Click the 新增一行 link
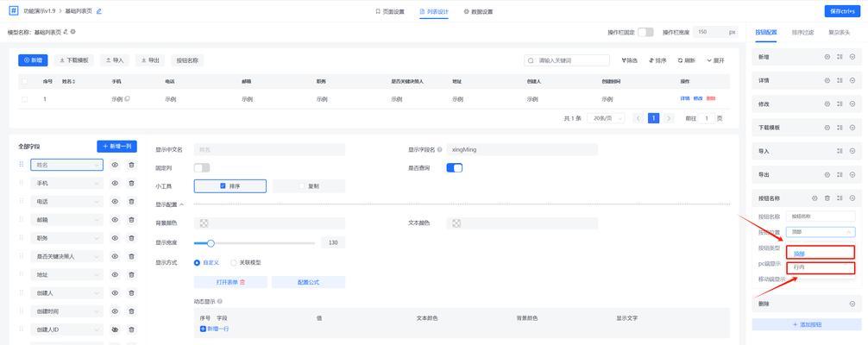The image size is (868, 345). click(x=215, y=329)
